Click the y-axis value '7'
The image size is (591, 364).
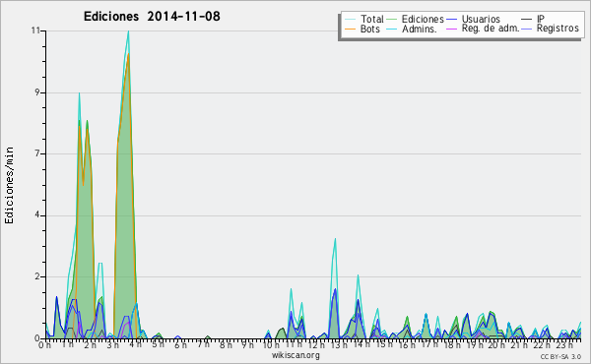pyautogui.click(x=37, y=153)
